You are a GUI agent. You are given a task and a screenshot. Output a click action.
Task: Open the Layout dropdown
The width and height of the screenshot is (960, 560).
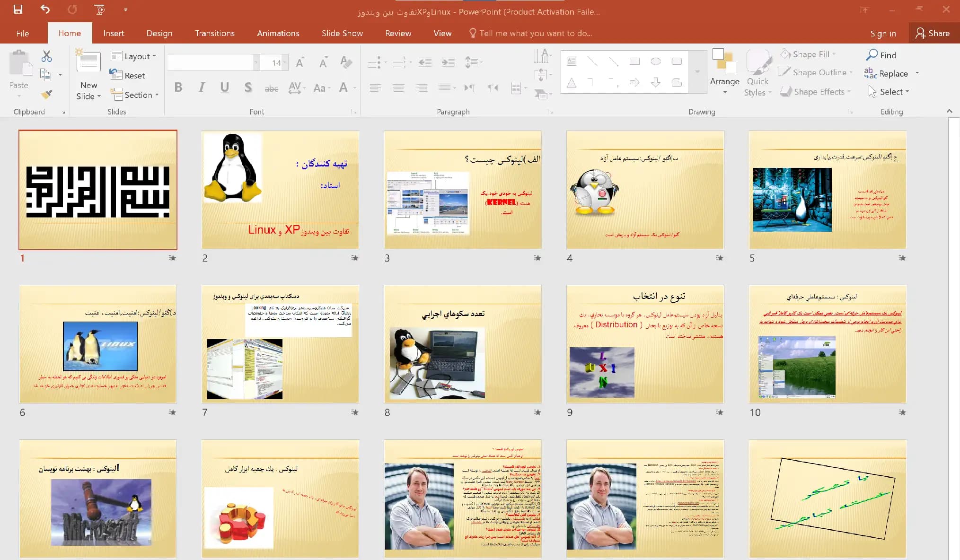pyautogui.click(x=133, y=56)
